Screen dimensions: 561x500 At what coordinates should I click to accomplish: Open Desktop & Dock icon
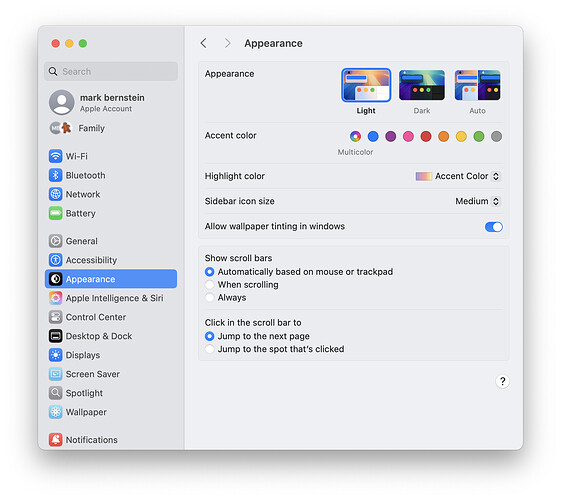[x=55, y=336]
